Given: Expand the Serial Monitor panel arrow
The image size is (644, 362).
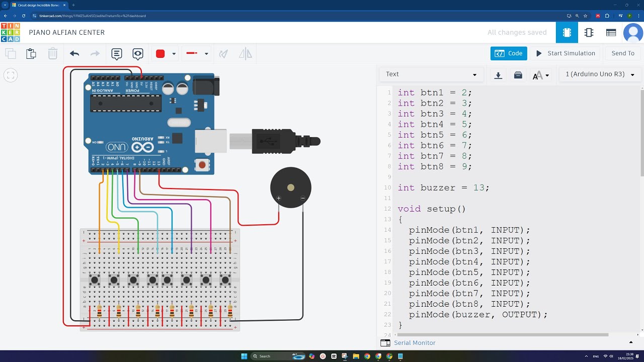Looking at the screenshot, I should coord(631,342).
